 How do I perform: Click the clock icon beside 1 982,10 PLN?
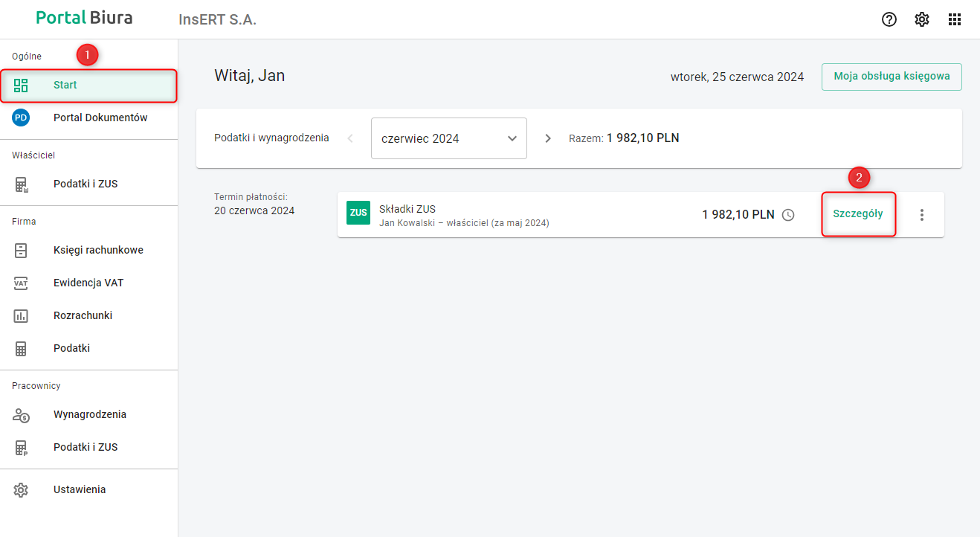[x=788, y=215]
